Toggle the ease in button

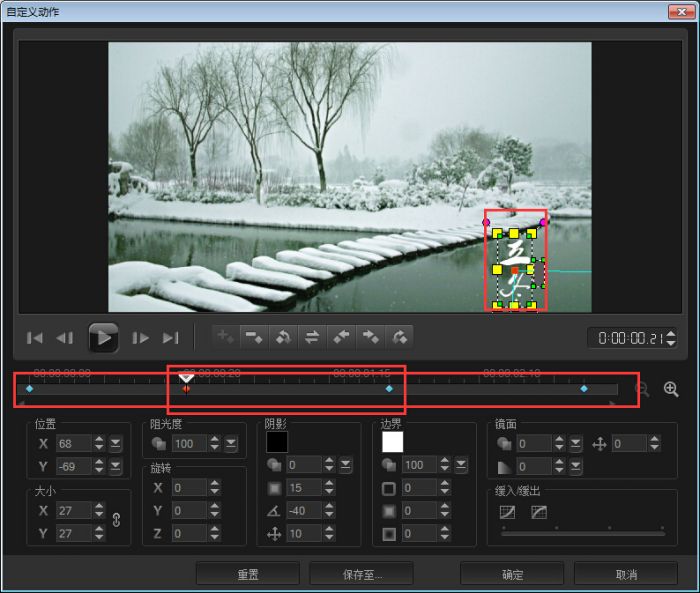(508, 512)
